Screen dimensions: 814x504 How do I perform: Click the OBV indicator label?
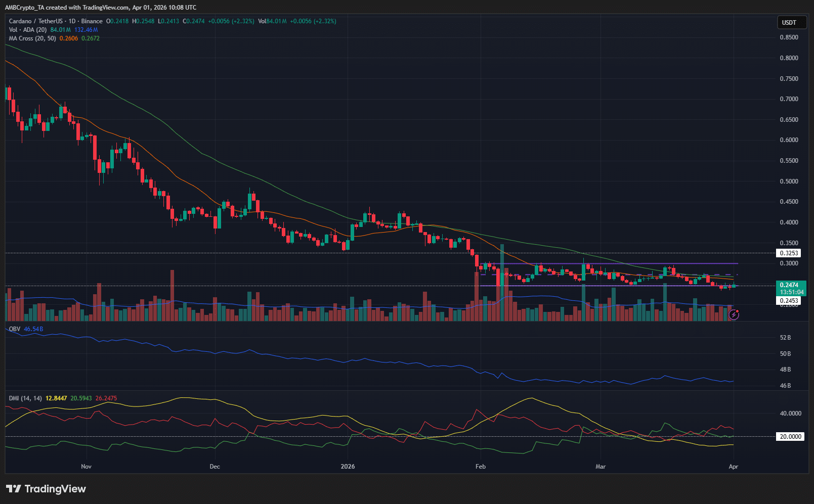tap(15, 329)
